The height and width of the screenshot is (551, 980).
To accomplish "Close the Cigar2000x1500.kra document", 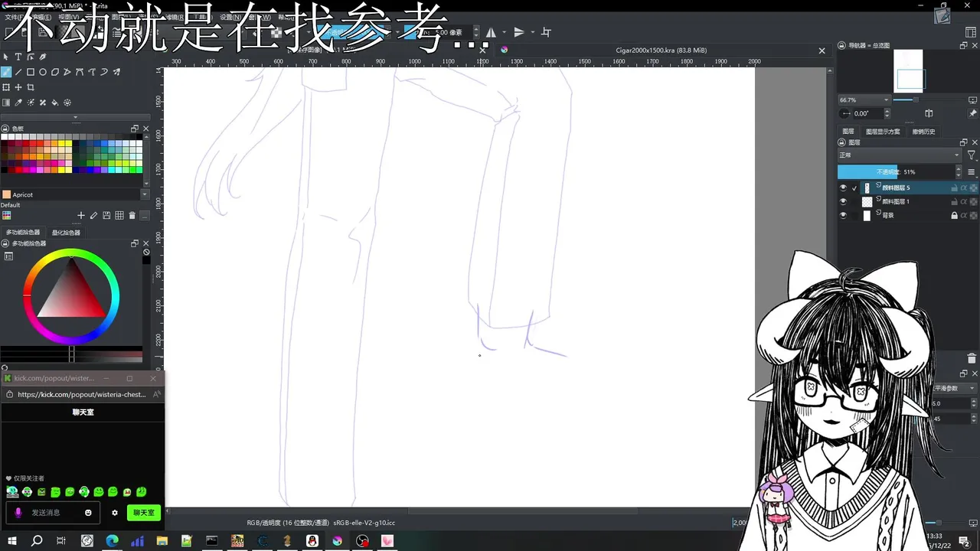I will (822, 51).
